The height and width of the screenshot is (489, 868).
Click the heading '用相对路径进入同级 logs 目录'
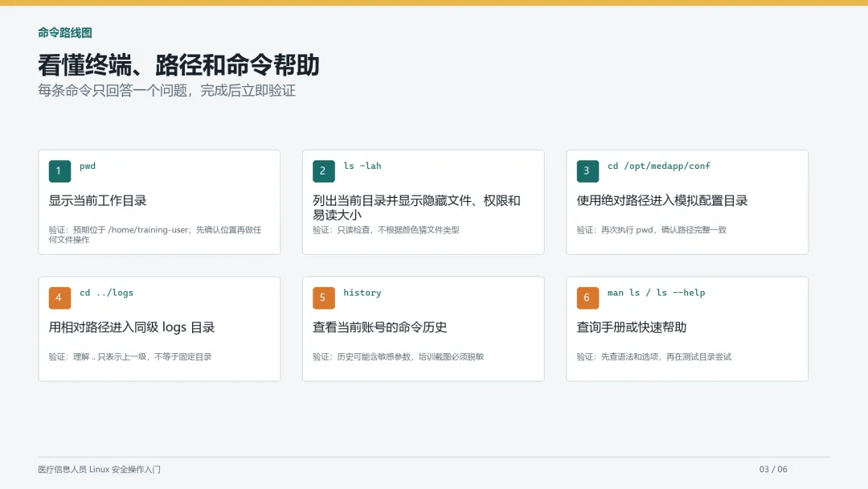[x=132, y=327]
